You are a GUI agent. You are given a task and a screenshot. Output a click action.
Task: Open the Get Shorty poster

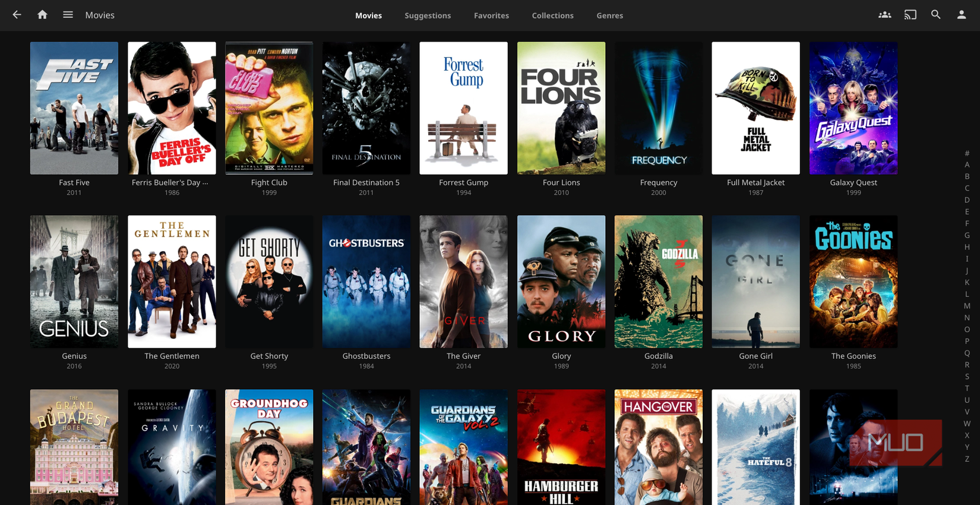[269, 282]
